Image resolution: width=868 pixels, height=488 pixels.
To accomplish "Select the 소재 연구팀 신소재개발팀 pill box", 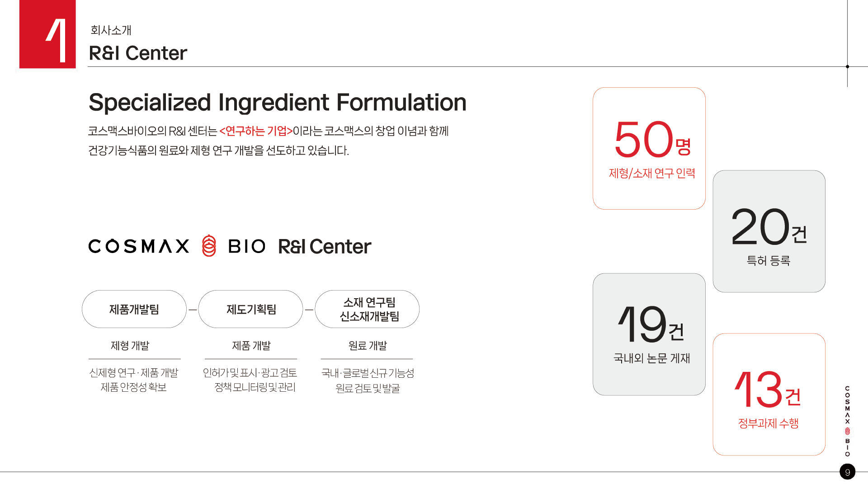I will click(x=367, y=309).
